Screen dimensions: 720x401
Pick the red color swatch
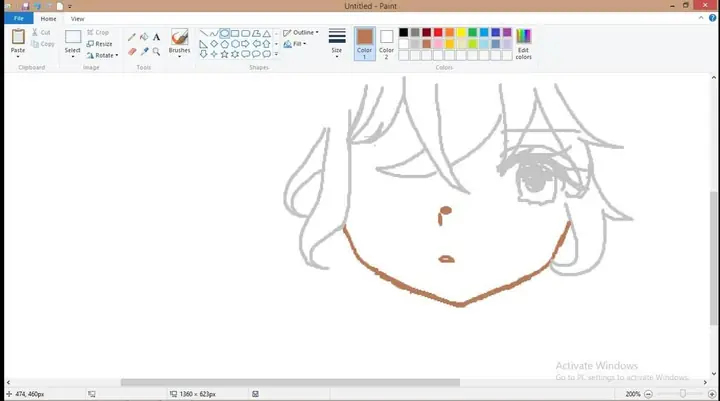(x=438, y=32)
